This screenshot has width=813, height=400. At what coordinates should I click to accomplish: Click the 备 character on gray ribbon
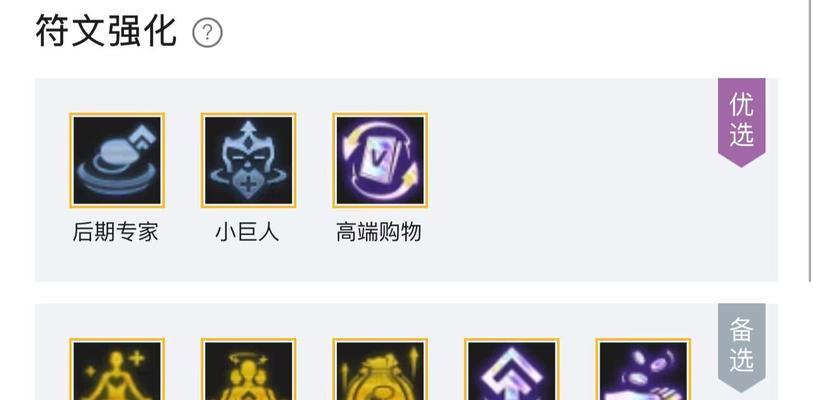click(x=741, y=330)
